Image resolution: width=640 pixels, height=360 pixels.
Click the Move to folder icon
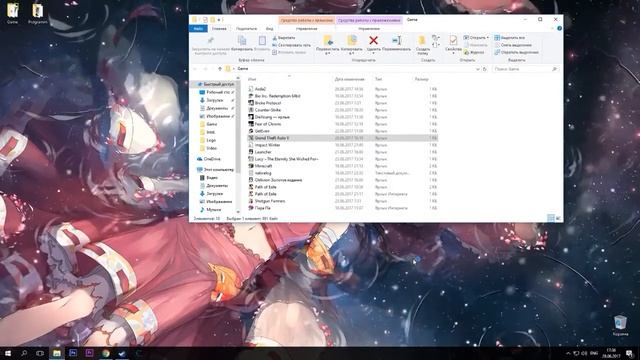point(328,40)
